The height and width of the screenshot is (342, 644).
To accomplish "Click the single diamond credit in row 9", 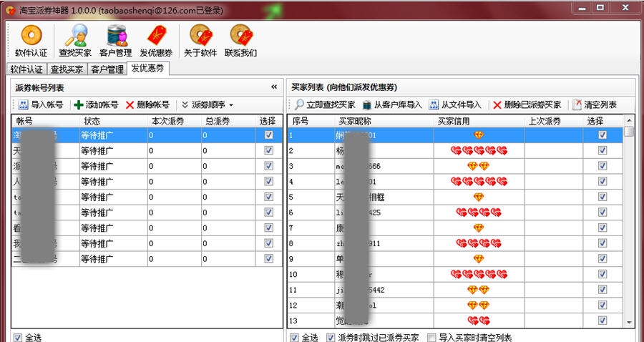I will click(x=479, y=259).
